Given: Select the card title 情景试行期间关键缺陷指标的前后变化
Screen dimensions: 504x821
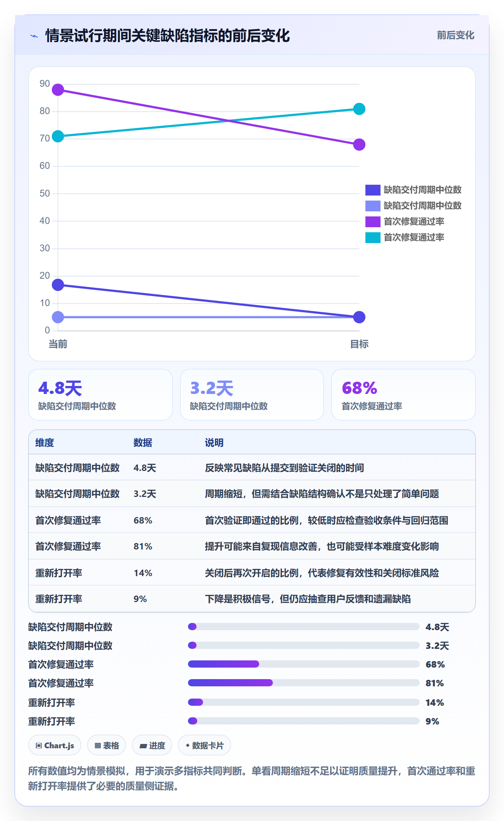Looking at the screenshot, I should coord(167,36).
